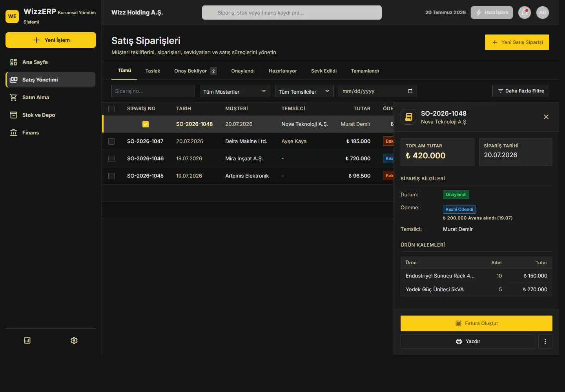Expand the Tüm Temsilciler dropdown
This screenshot has height=392, width=565.
click(304, 91)
